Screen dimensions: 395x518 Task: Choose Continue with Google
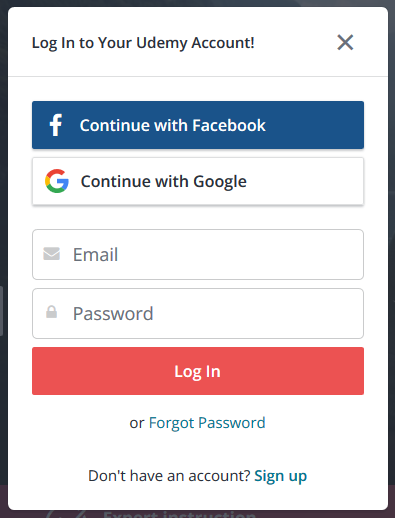[x=198, y=181]
